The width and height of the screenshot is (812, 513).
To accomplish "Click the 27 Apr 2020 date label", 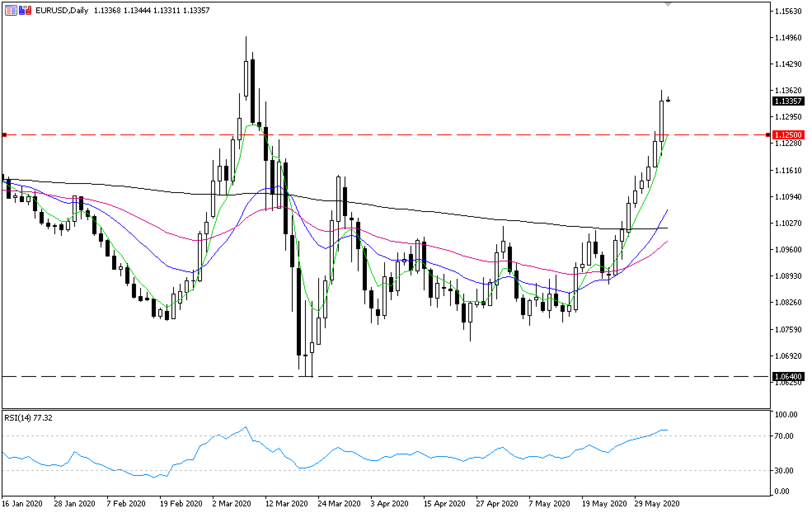I will coord(498,504).
